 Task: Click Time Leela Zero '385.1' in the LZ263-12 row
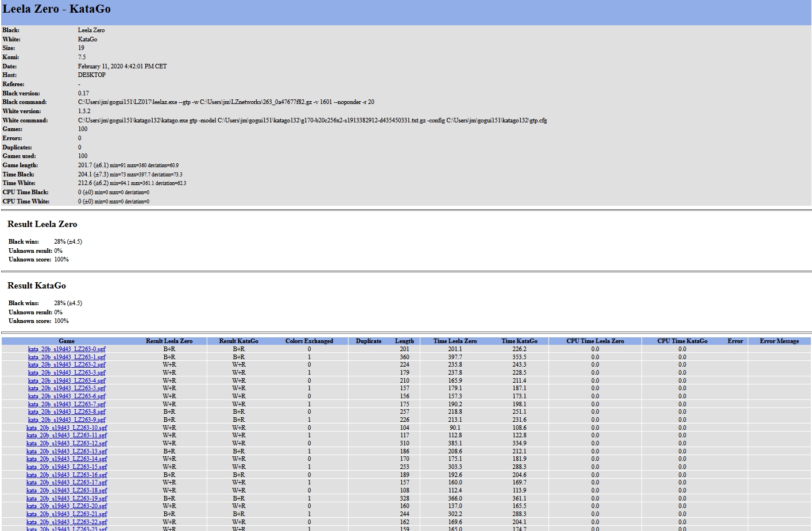pos(455,443)
